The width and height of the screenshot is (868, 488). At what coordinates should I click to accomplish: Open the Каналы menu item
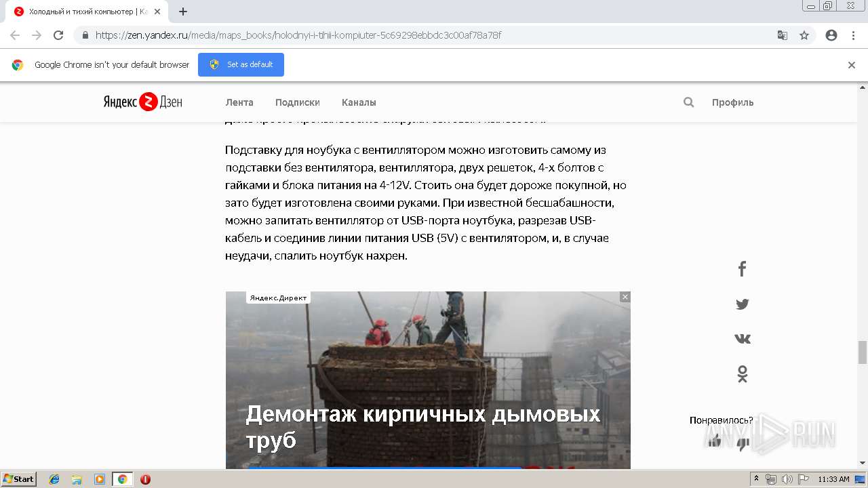(x=359, y=102)
